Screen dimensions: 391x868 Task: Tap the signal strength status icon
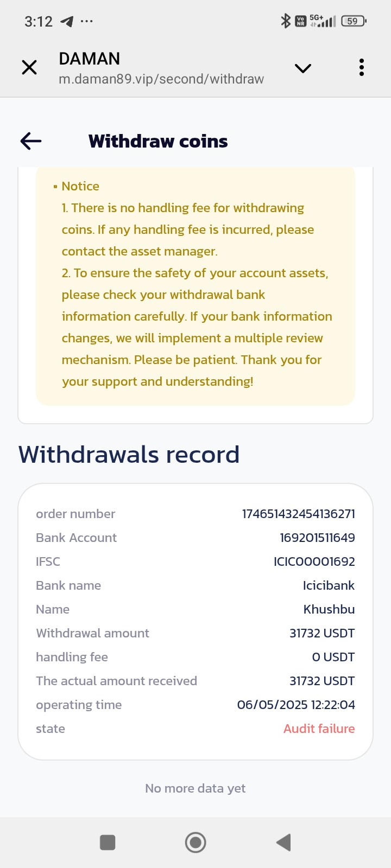click(x=327, y=22)
